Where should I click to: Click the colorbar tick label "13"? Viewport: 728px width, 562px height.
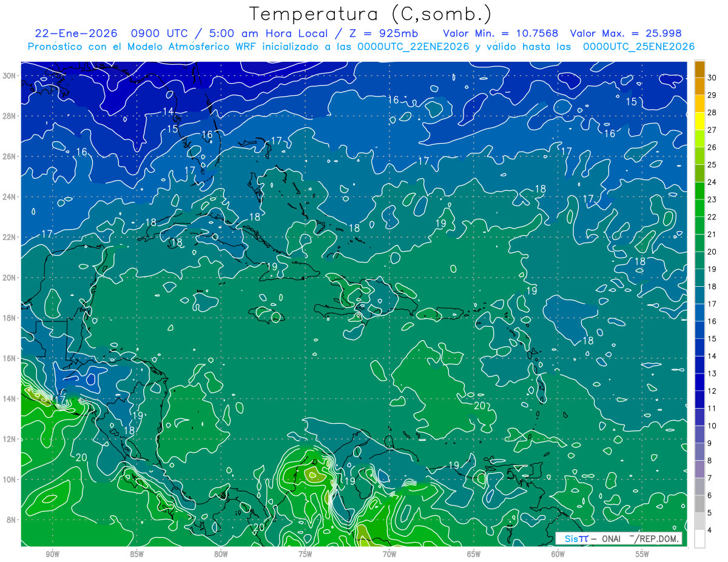pyautogui.click(x=712, y=373)
